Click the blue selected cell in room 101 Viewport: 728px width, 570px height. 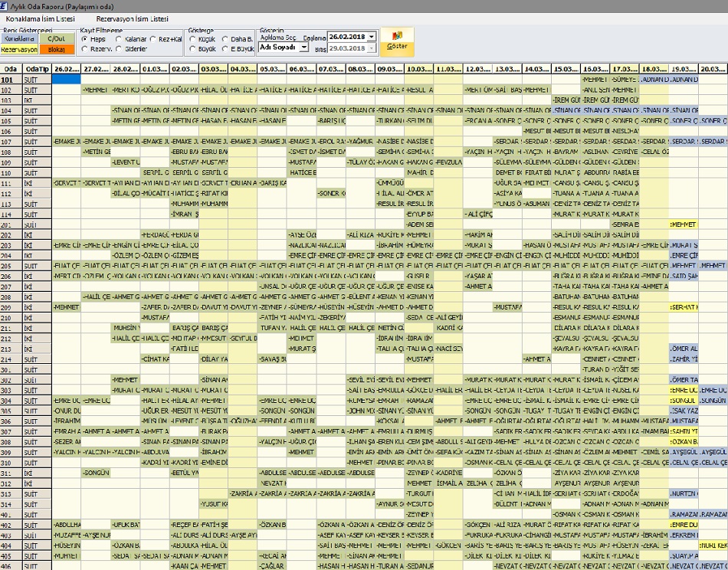click(67, 80)
